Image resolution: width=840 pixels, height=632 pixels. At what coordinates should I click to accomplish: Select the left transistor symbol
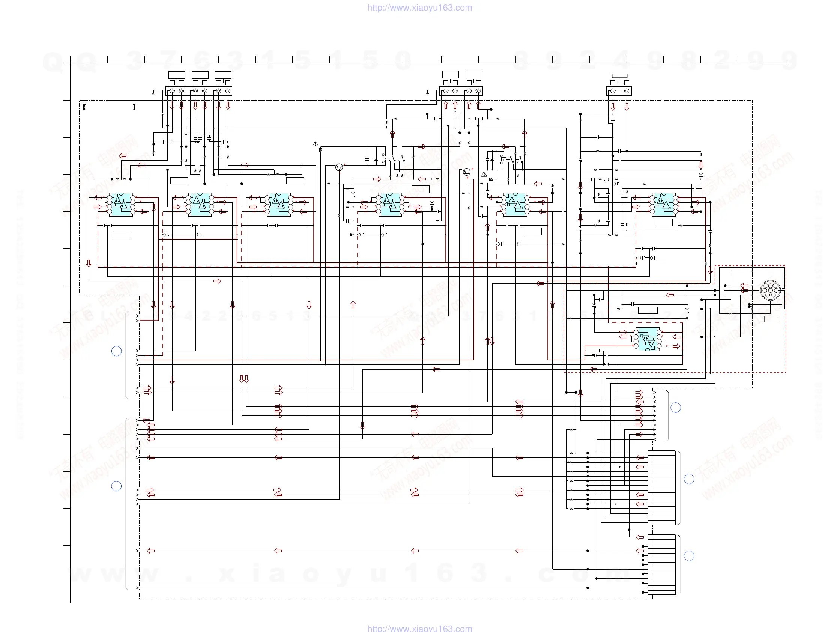pyautogui.click(x=339, y=167)
